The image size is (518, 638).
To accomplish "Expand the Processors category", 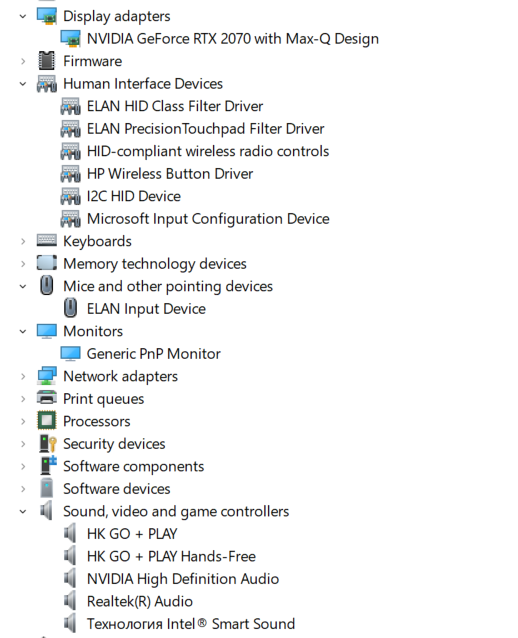I will click(23, 422).
